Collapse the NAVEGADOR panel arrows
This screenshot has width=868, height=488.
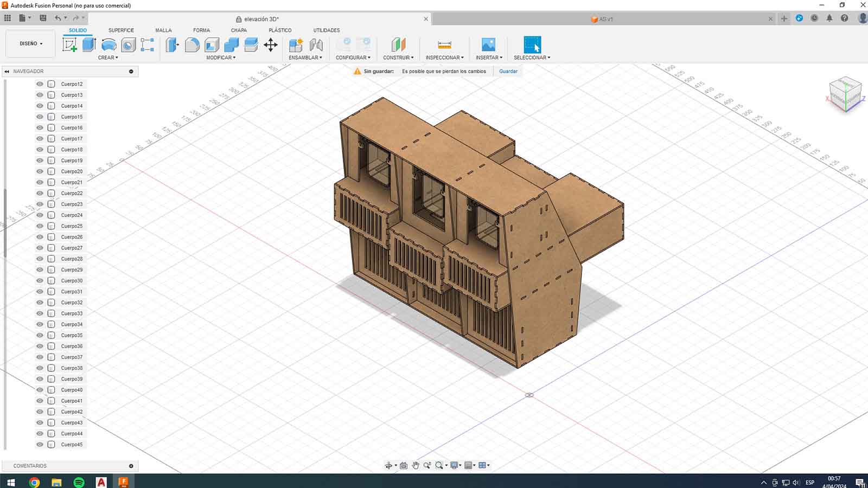point(7,71)
